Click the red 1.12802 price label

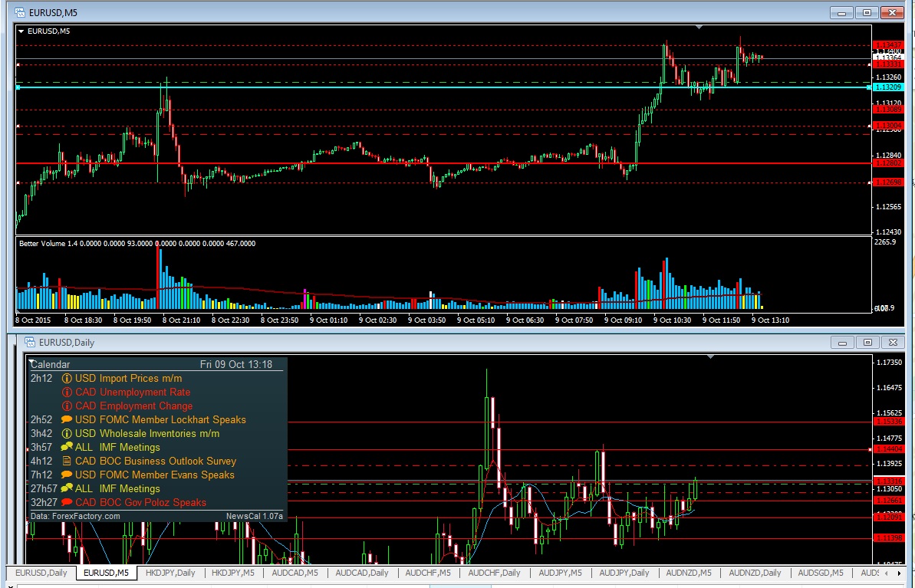[x=888, y=163]
